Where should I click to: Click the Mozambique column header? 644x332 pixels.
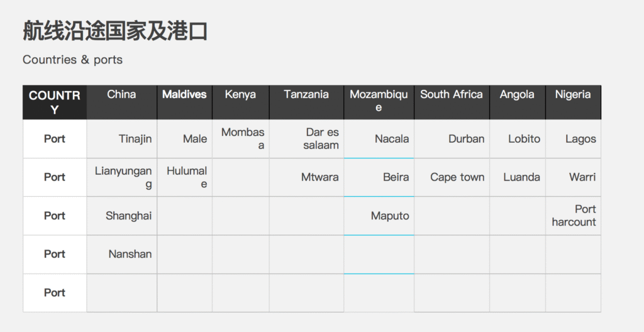[x=379, y=101]
